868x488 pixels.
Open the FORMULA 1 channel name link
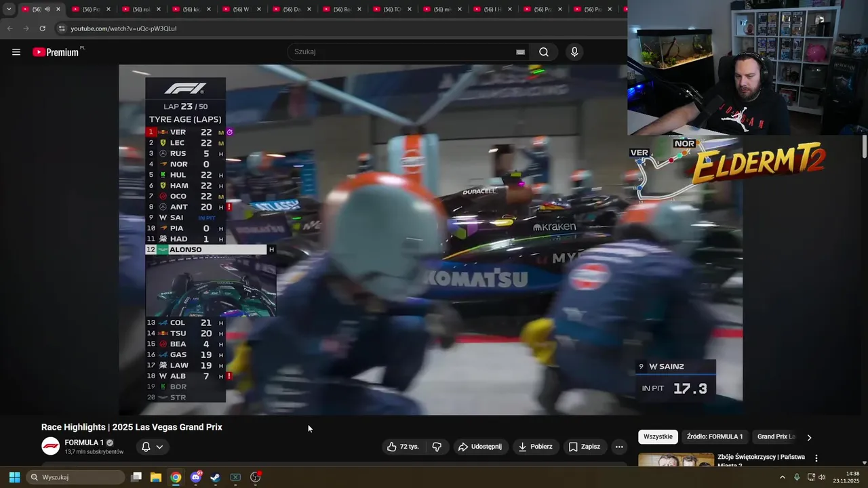pyautogui.click(x=84, y=443)
